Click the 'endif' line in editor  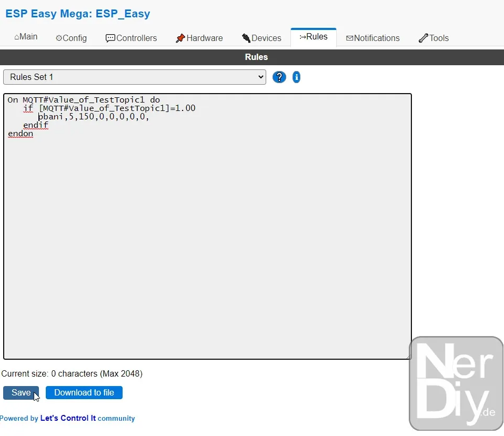36,125
